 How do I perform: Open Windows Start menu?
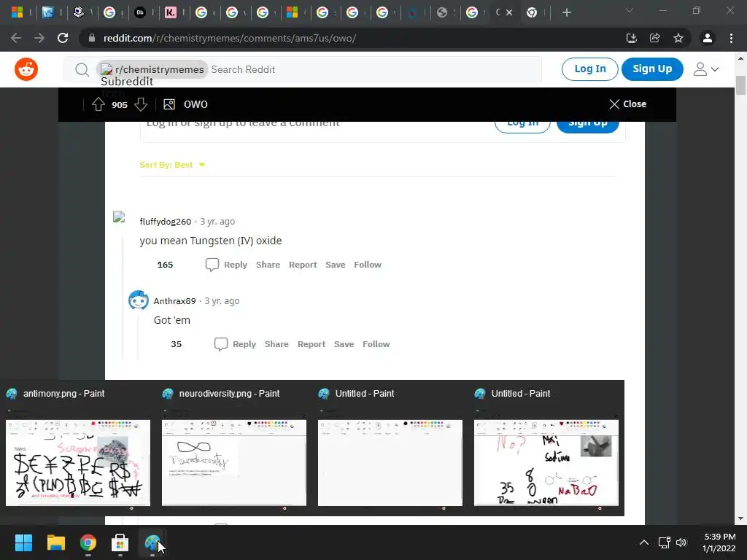click(23, 542)
